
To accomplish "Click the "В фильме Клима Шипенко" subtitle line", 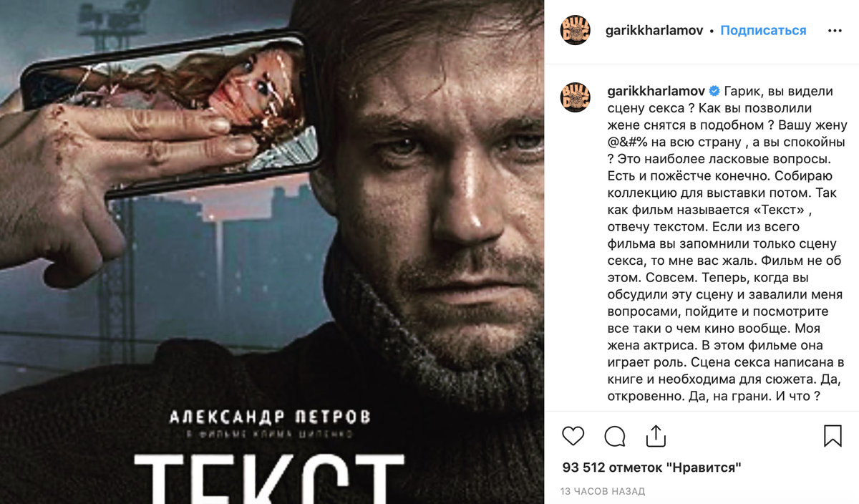I will point(270,432).
